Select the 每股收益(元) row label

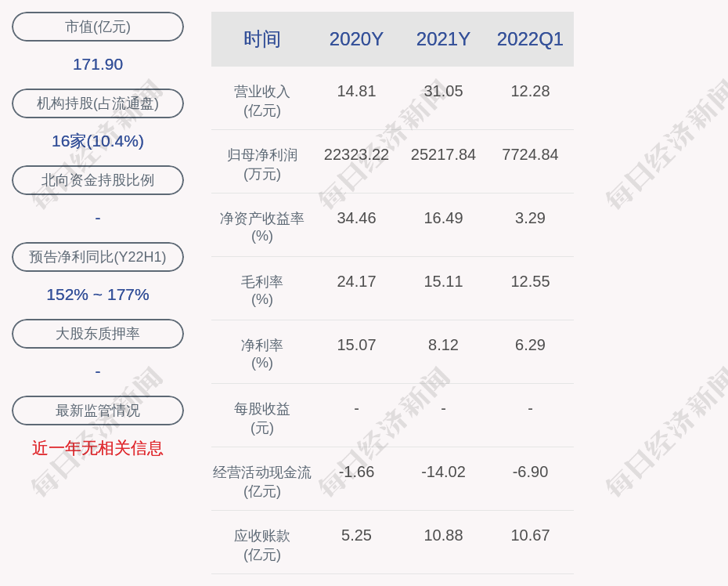pos(262,418)
